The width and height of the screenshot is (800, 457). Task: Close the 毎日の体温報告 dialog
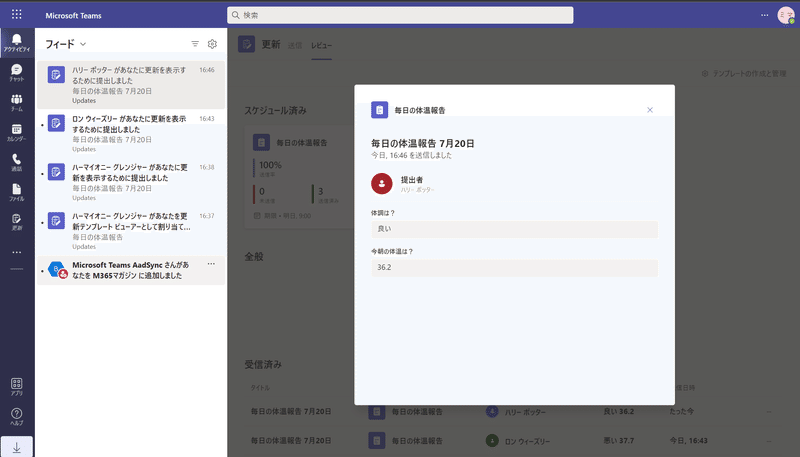(x=649, y=110)
